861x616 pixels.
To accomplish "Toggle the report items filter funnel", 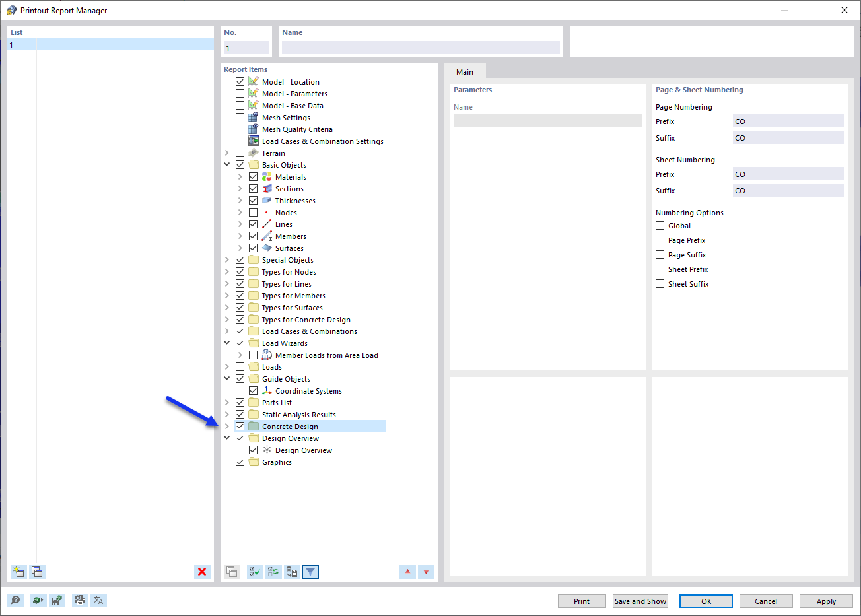I will point(310,572).
